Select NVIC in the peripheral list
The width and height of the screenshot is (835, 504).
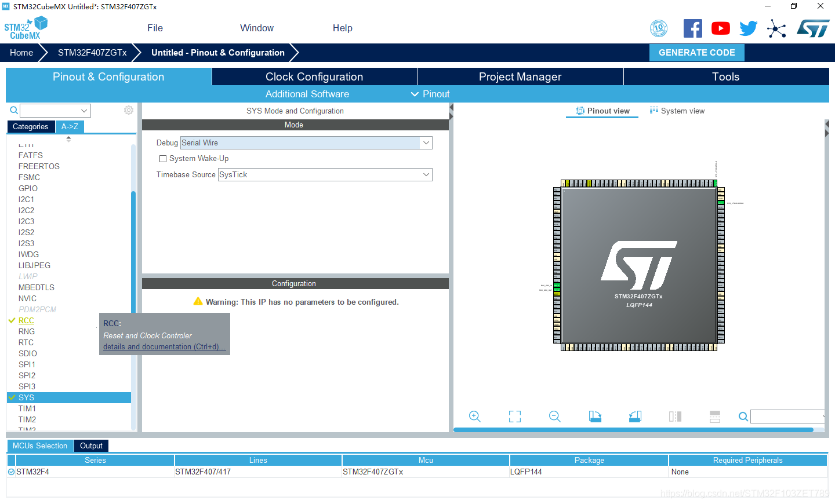point(27,298)
